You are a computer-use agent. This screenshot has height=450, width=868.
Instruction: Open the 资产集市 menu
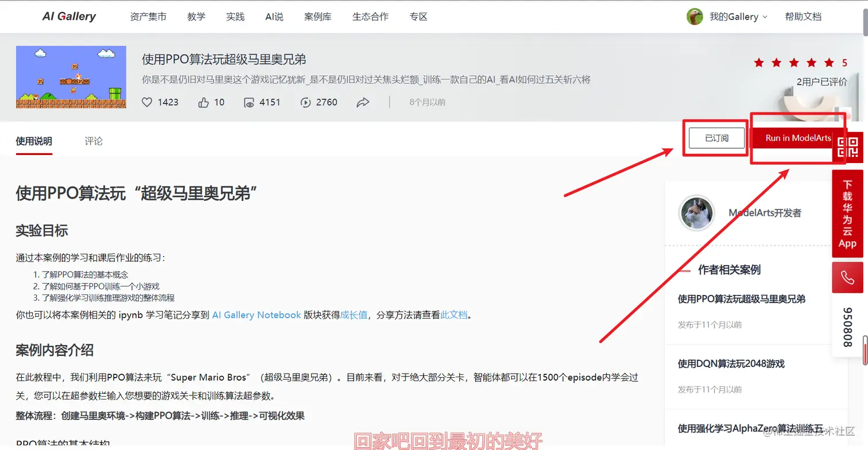point(148,17)
